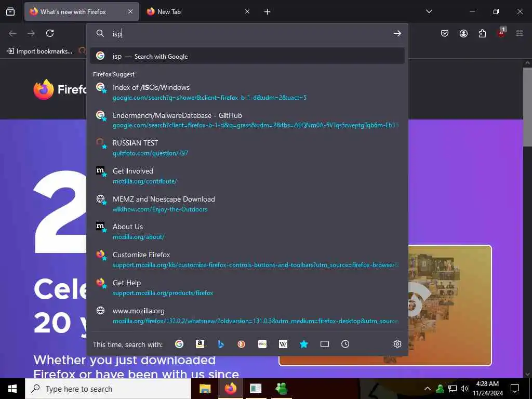The height and width of the screenshot is (399, 532).
Task: Open the Windows Start menu
Action: [12, 389]
